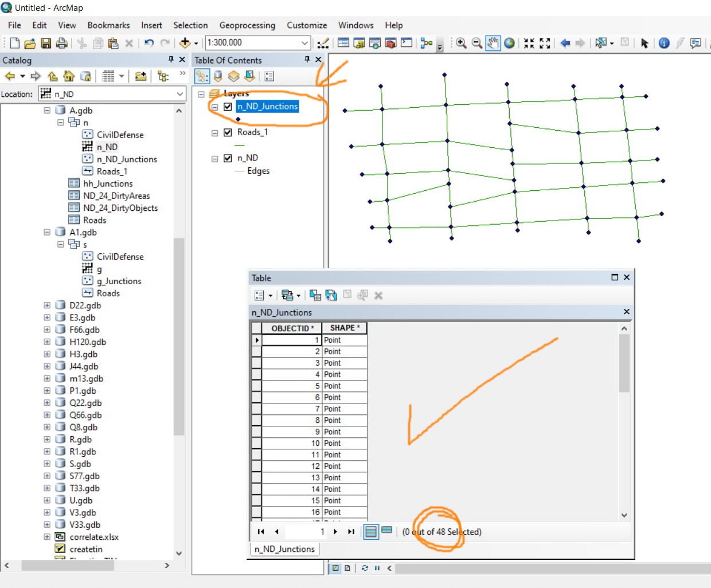Switch TOC to List By Visibility
The height and width of the screenshot is (588, 711).
(x=233, y=76)
